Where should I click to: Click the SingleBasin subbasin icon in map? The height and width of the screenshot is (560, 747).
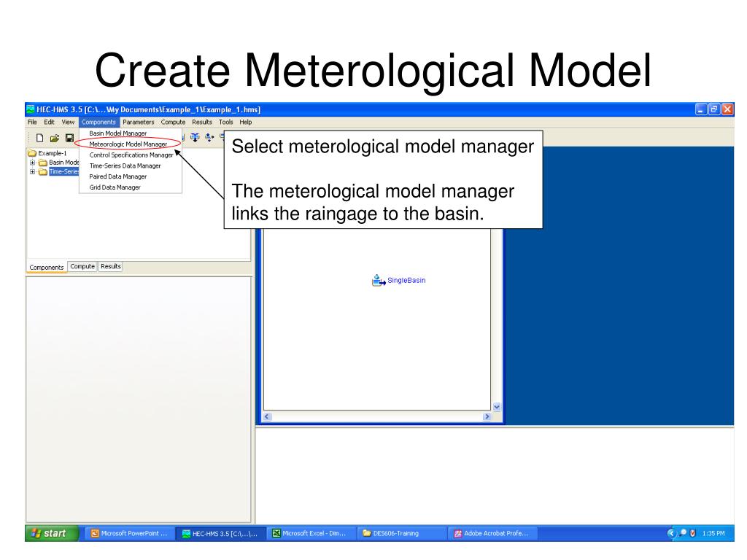[379, 281]
